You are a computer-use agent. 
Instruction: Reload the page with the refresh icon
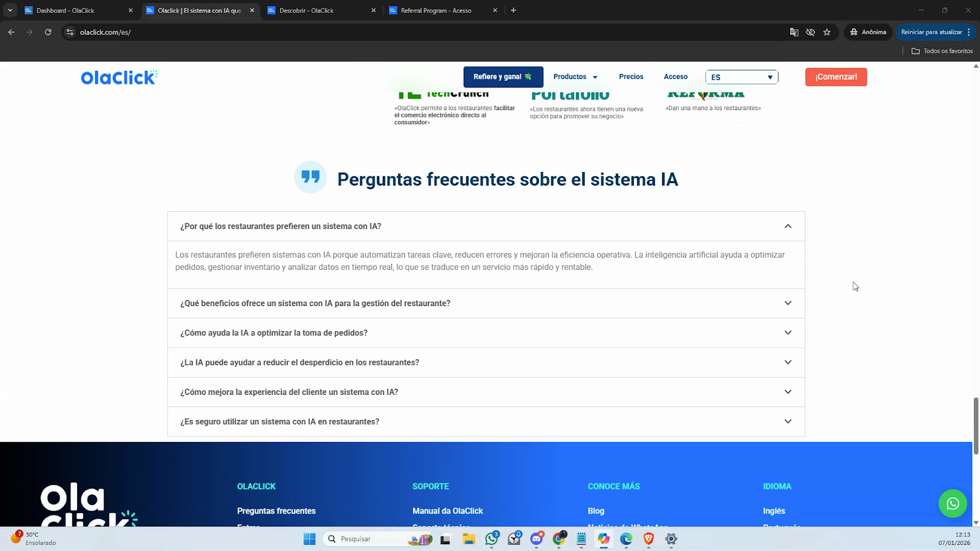coord(48,32)
